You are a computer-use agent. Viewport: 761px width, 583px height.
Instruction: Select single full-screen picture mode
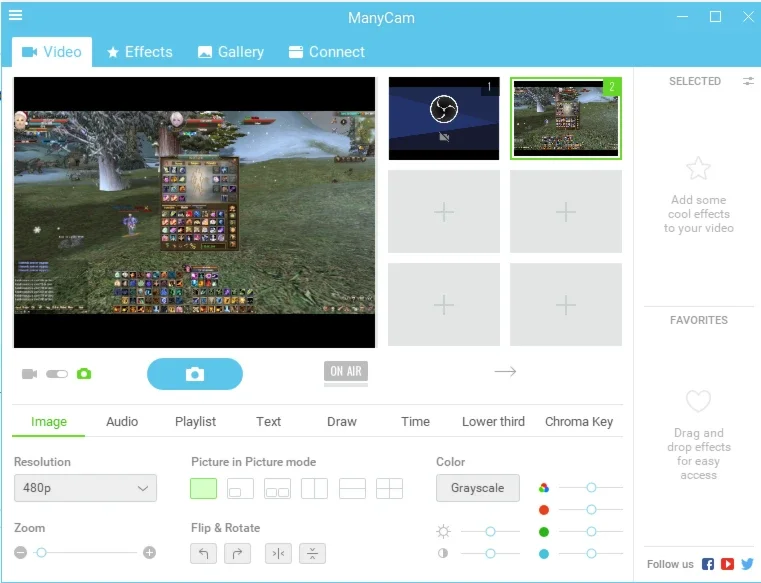[x=203, y=488]
